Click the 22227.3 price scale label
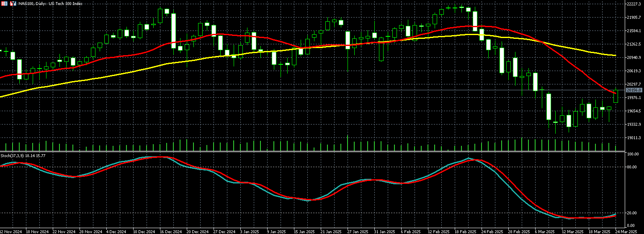The width and height of the screenshot is (644, 234). pos(634,4)
